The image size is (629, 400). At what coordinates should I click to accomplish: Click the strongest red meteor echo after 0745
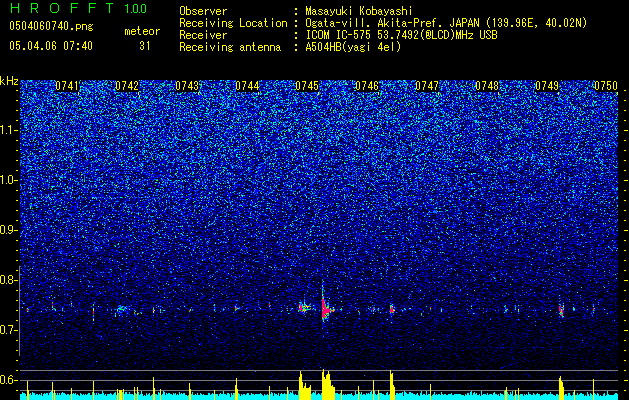click(x=325, y=309)
